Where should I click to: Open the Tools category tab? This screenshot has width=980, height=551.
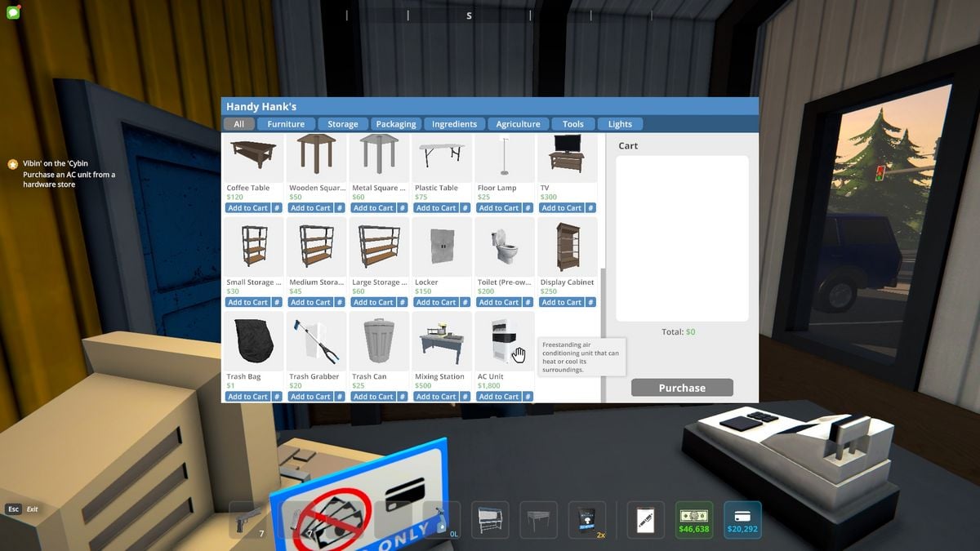573,124
